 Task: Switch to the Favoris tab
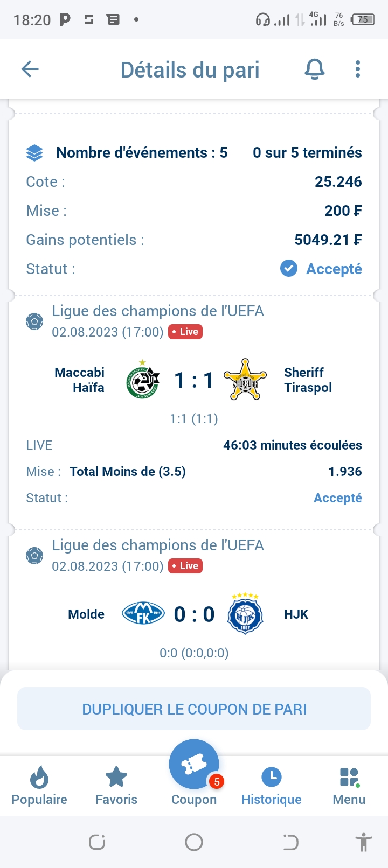coord(116,786)
